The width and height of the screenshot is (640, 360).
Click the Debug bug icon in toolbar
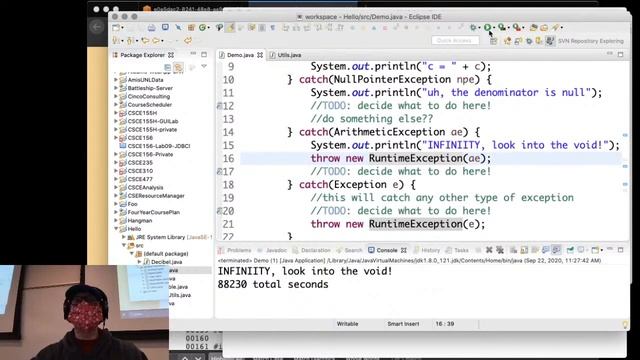473,27
